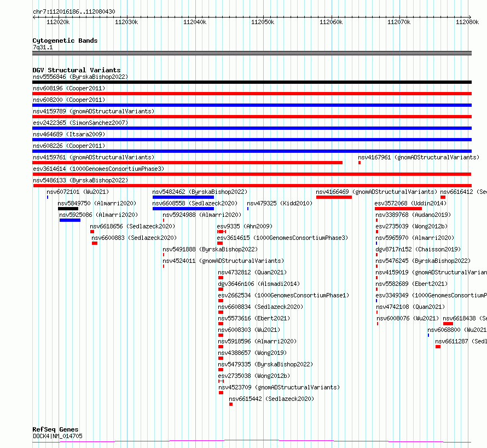Click the nsv6600883 (Sedlazeck2020) label
487x448 pixels.
coord(134,238)
